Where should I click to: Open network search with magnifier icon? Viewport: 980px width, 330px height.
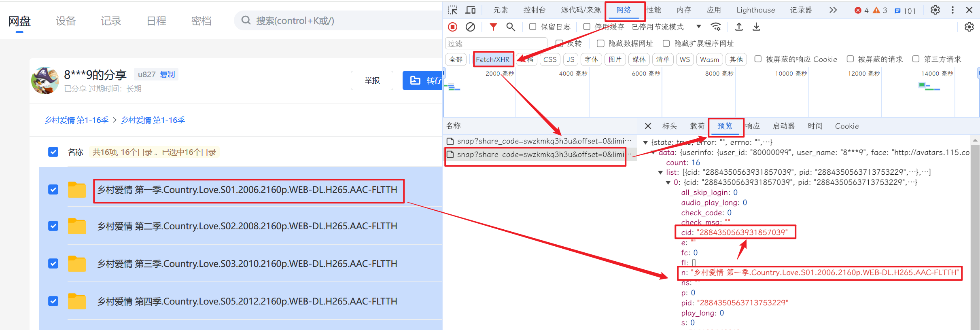pos(511,27)
